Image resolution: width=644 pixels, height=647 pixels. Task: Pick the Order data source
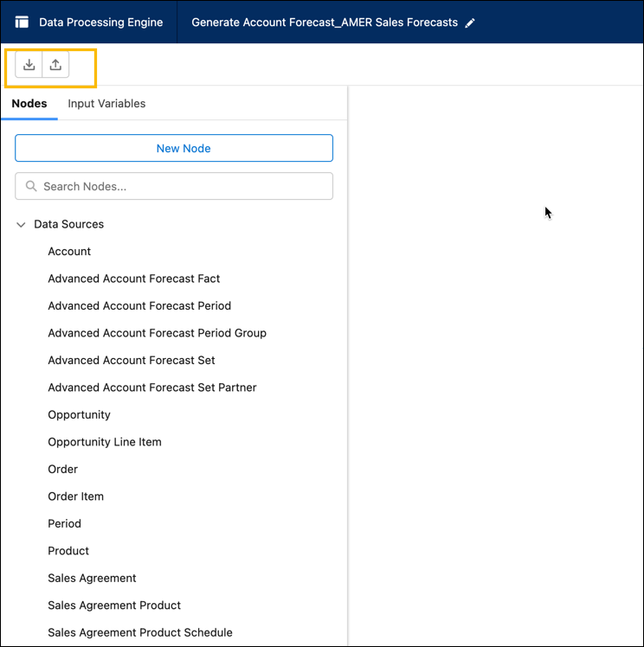[x=62, y=469]
